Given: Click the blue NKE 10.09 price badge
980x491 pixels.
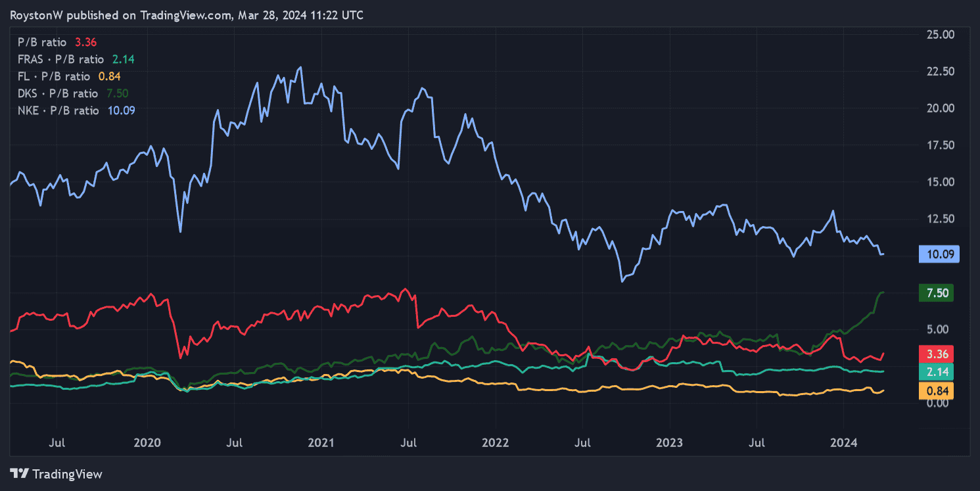Looking at the screenshot, I should pyautogui.click(x=939, y=254).
